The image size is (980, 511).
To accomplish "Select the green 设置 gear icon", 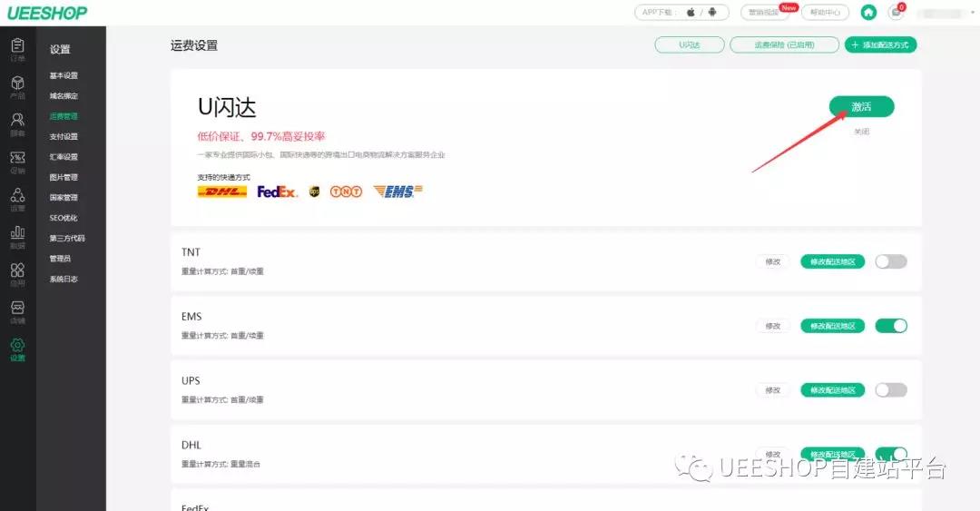I will coord(17,345).
